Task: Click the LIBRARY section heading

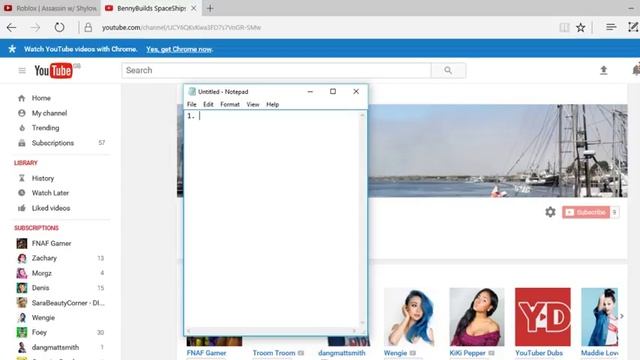Action: pos(26,162)
